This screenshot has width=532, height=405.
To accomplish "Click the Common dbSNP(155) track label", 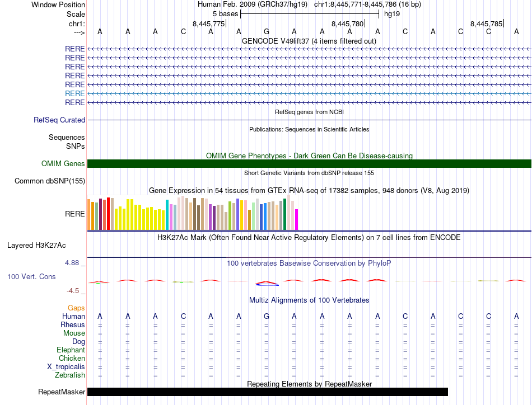I will coord(49,181).
